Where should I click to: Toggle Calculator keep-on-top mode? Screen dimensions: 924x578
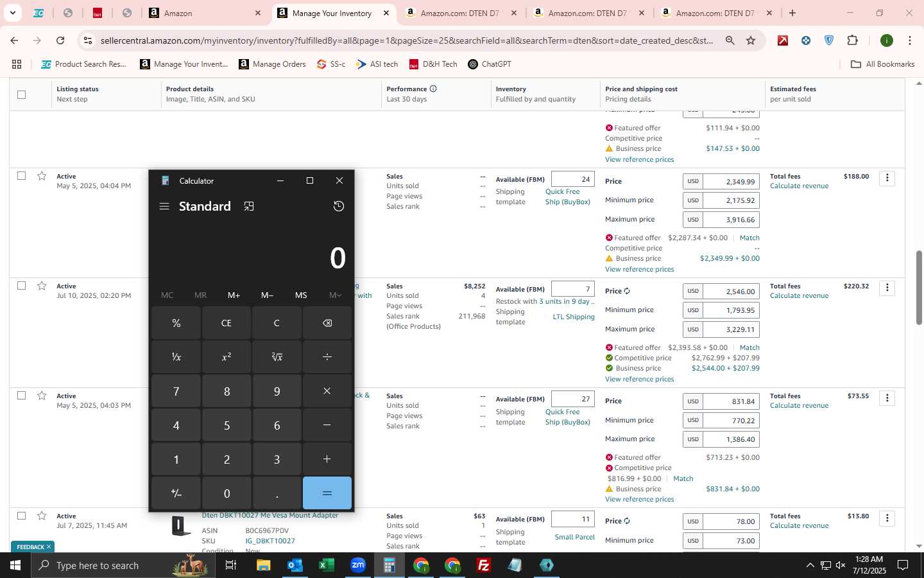click(249, 206)
